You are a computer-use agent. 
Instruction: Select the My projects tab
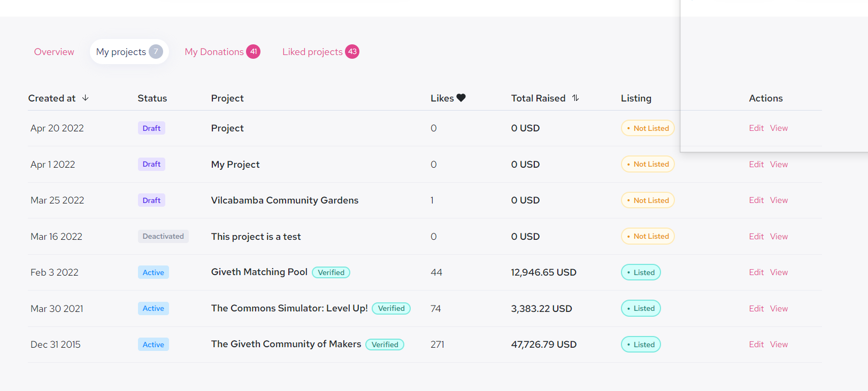(129, 52)
